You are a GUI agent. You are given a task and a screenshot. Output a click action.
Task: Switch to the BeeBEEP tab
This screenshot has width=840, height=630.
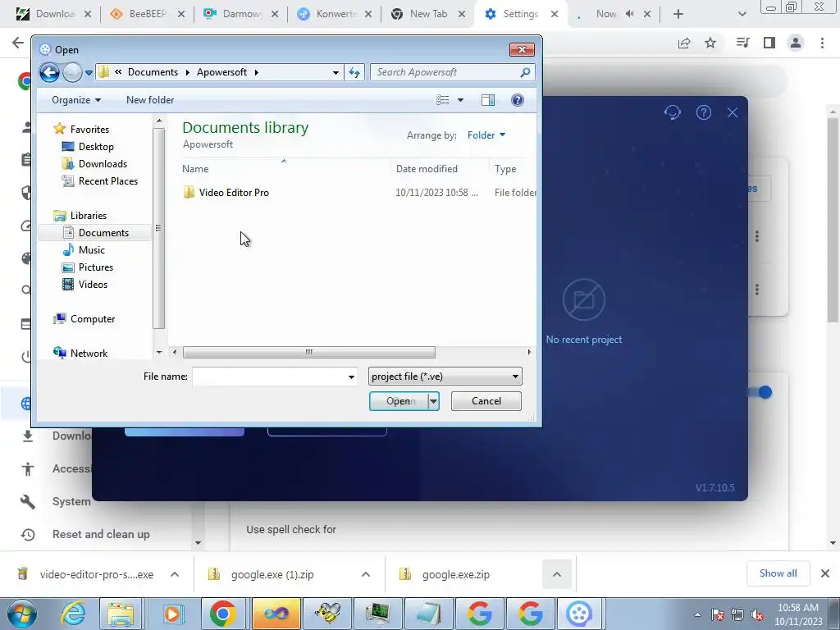point(148,14)
